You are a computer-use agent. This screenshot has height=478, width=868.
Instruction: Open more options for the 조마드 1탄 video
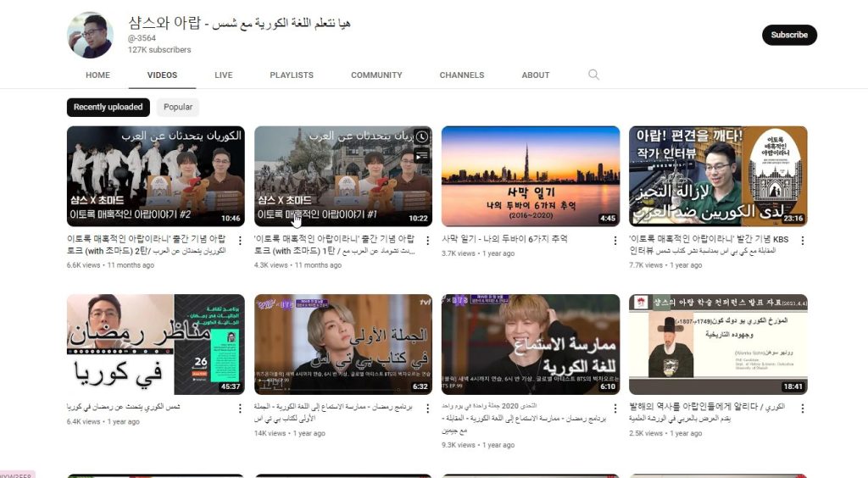coord(427,241)
